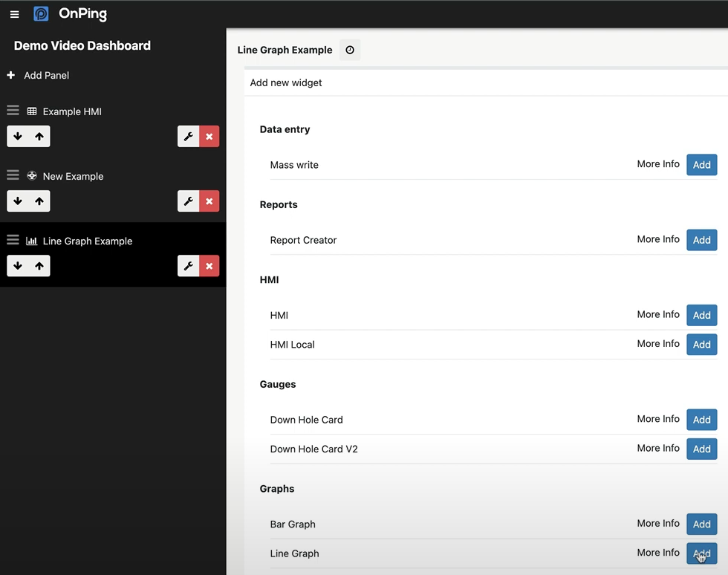Open settings wrench for Line Graph Example
This screenshot has height=575, width=728.
coord(189,266)
